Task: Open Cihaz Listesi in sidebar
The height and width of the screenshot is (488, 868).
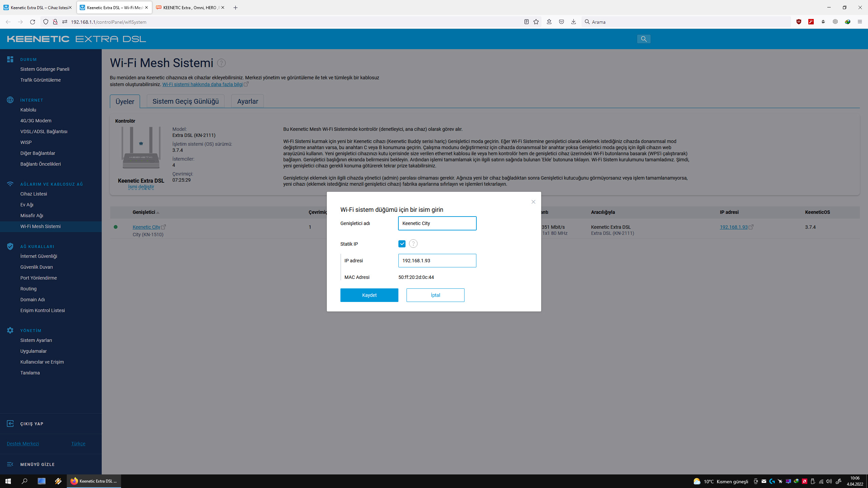Action: click(x=34, y=194)
